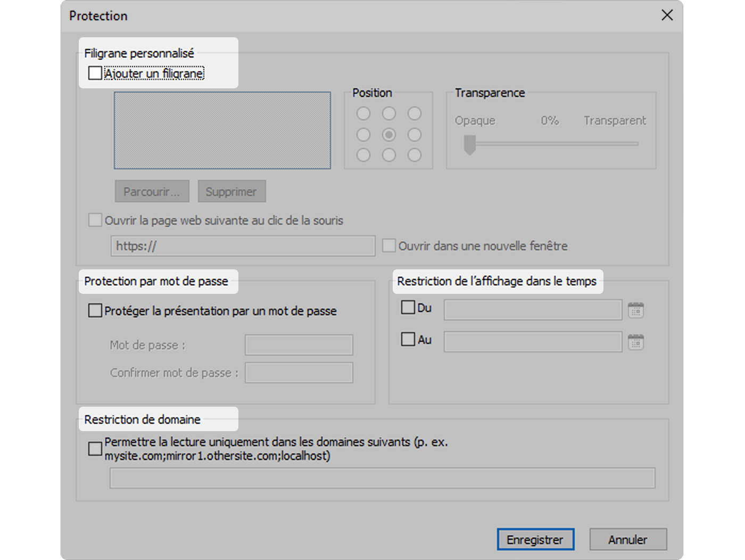Click the Enregistrer button

(535, 539)
